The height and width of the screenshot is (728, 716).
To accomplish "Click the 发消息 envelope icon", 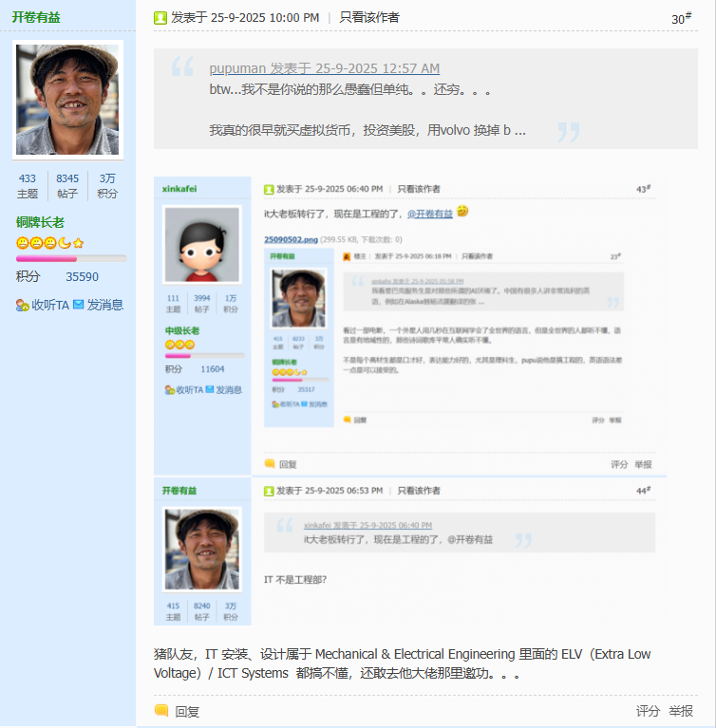I will click(x=79, y=306).
